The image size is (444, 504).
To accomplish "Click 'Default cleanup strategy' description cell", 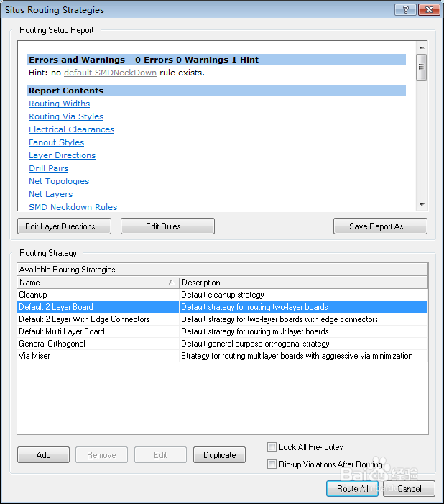I will pyautogui.click(x=303, y=295).
